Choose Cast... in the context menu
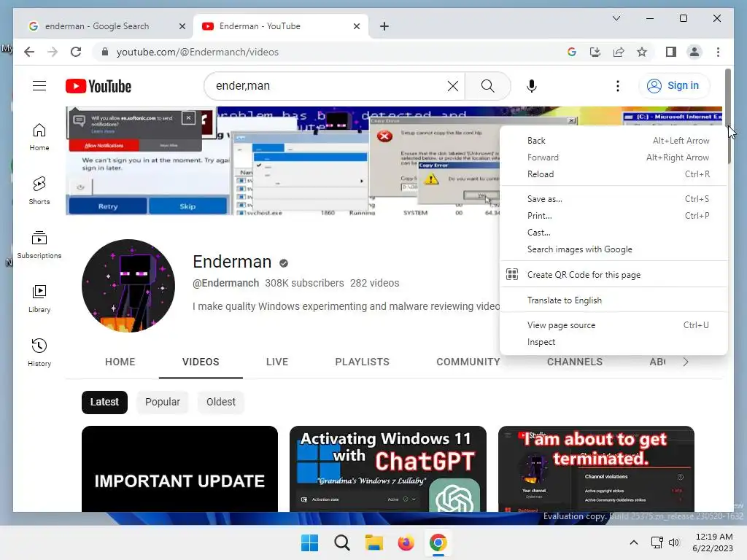This screenshot has width=747, height=560. click(x=614, y=233)
